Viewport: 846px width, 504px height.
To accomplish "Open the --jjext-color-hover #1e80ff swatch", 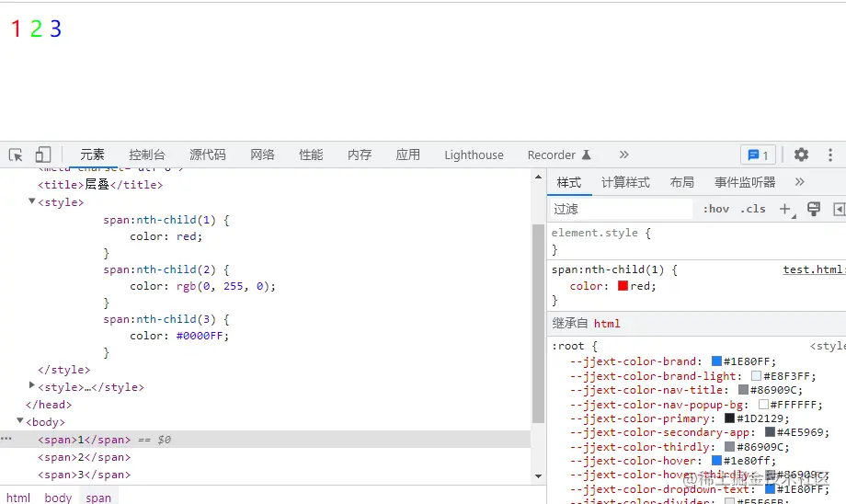I will pyautogui.click(x=716, y=460).
